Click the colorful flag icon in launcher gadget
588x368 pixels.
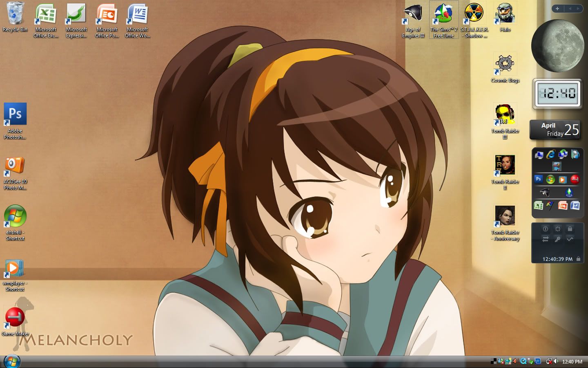click(550, 205)
